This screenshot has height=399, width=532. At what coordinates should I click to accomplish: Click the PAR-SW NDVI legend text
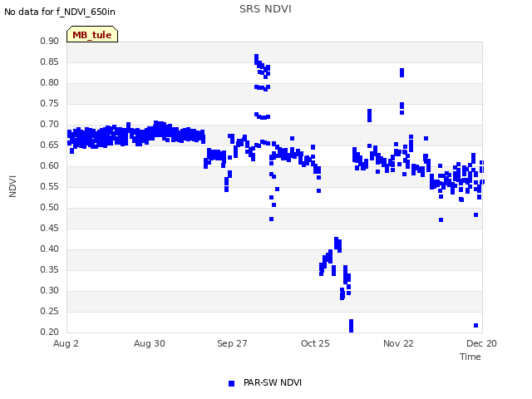273,382
